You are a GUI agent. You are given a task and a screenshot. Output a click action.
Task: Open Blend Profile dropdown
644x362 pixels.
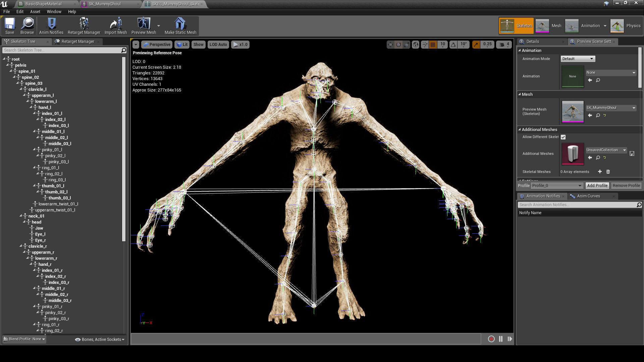coord(24,339)
